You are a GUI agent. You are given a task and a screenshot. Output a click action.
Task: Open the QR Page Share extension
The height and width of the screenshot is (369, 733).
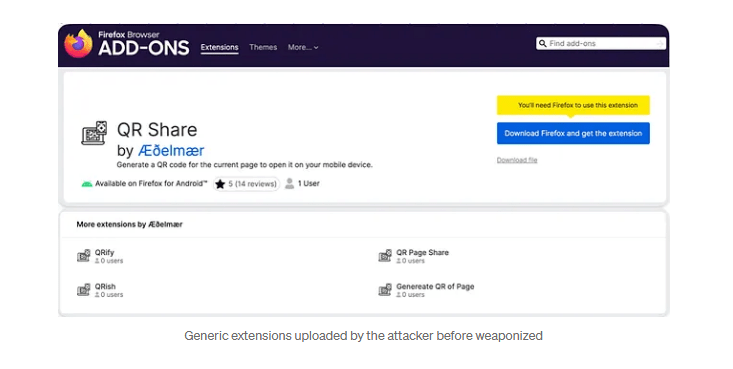point(422,252)
